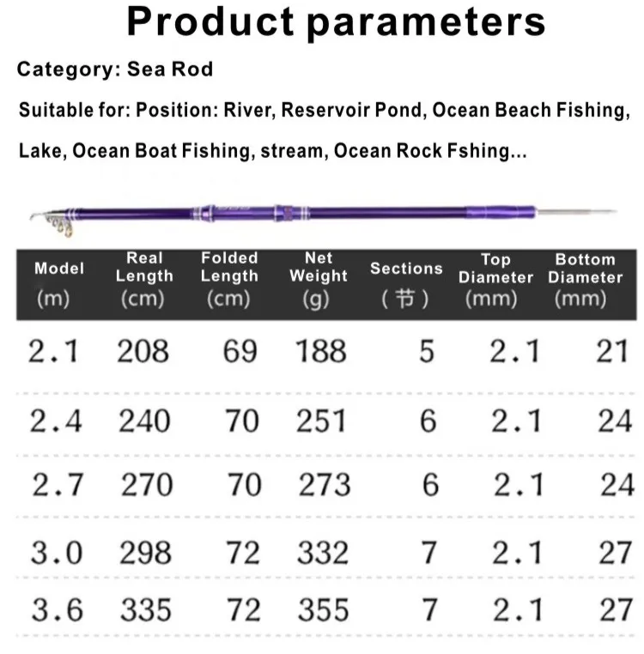Click the 69 folded length value
Image resolution: width=644 pixels, height=654 pixels.
(x=240, y=351)
